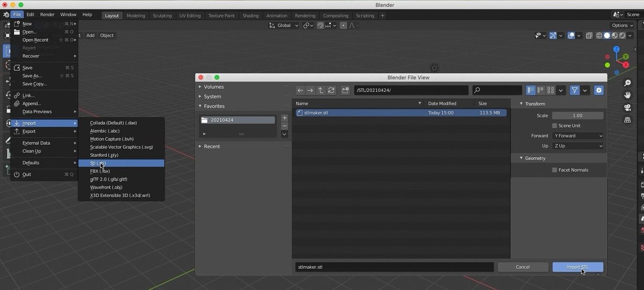Click the /STL/20210424/ path field
Image resolution: width=644 pixels, height=290 pixels.
coord(411,90)
